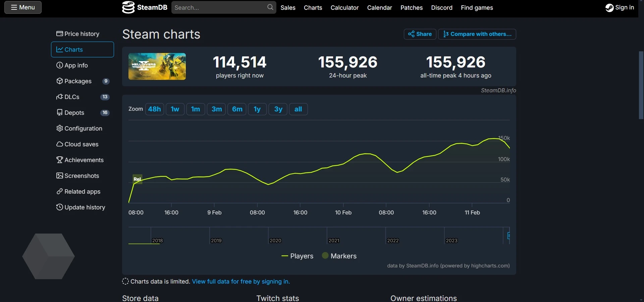Screen dimensions: 644x302
Task: Open Screenshots sidebar item
Action: (x=82, y=176)
